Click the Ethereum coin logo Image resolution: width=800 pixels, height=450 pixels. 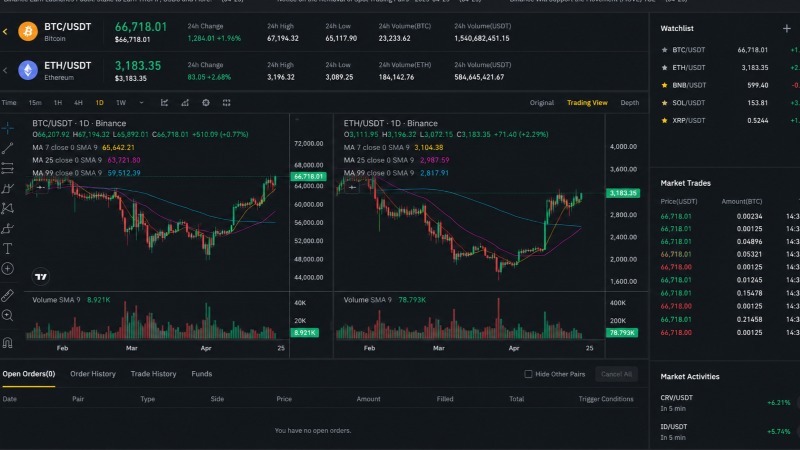coord(28,70)
